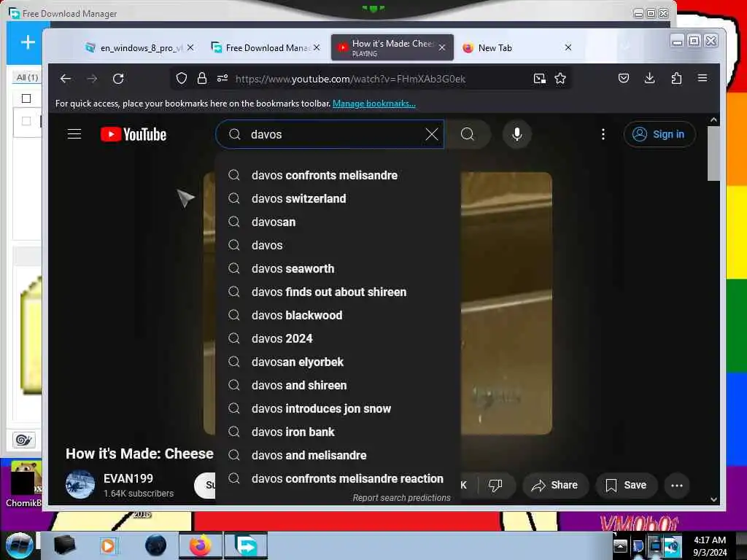This screenshot has width=747, height=560.
Task: Click the snail speed icon in Free Download Manager
Action: point(24,440)
